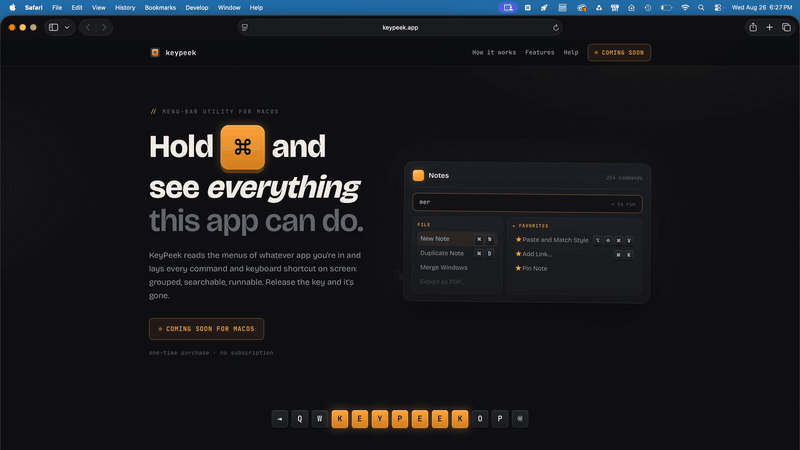This screenshot has width=800, height=450.
Task: Go back with the back arrow
Action: point(88,28)
